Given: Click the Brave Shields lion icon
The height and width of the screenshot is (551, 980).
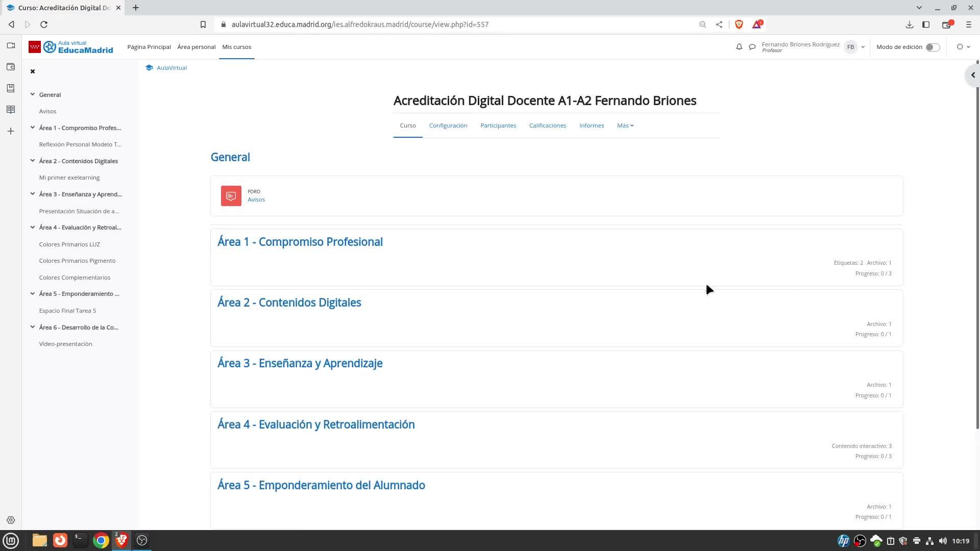Looking at the screenshot, I should click(739, 24).
